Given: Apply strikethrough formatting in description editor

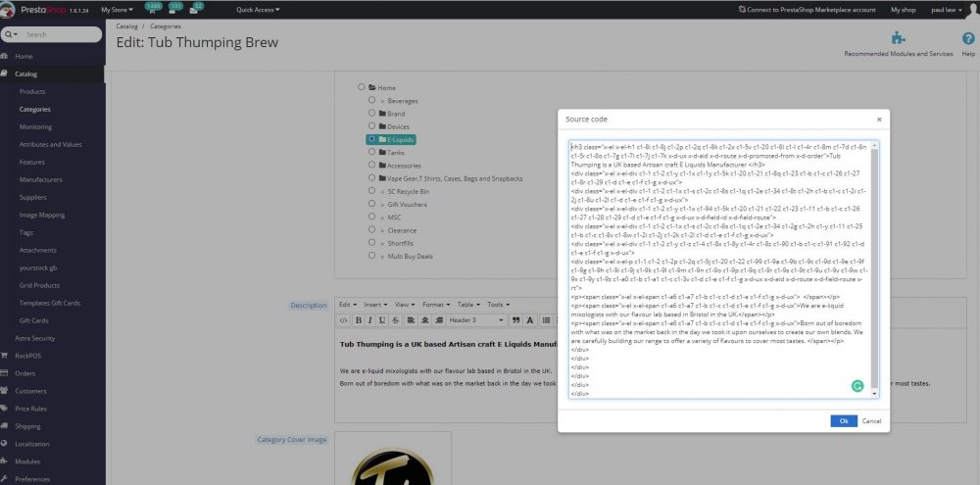Looking at the screenshot, I should (x=395, y=320).
